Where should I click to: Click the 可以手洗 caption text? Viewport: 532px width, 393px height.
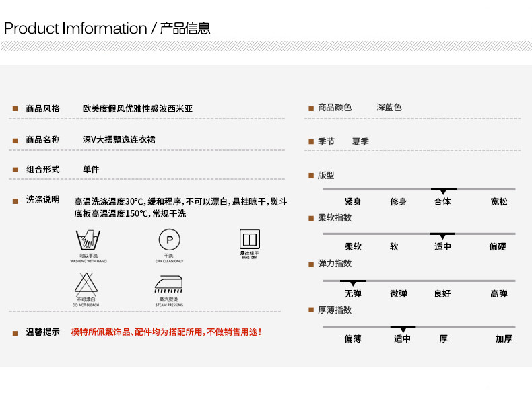pyautogui.click(x=88, y=256)
